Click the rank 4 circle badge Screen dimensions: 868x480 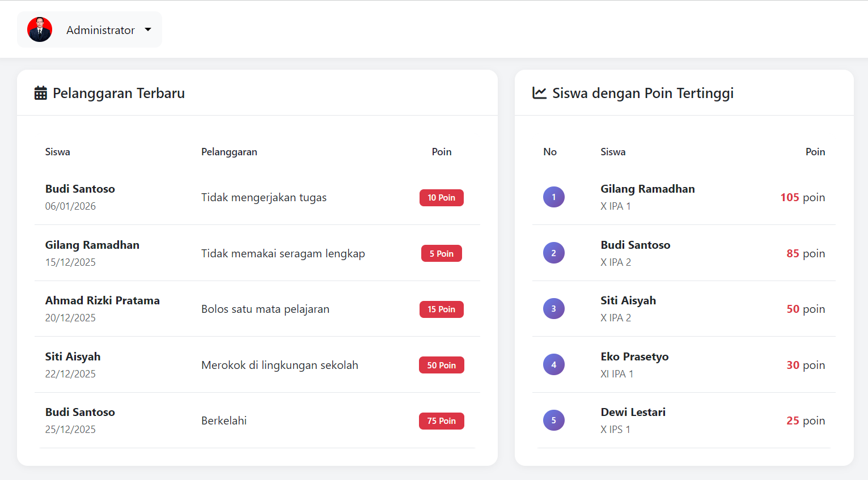pos(554,364)
